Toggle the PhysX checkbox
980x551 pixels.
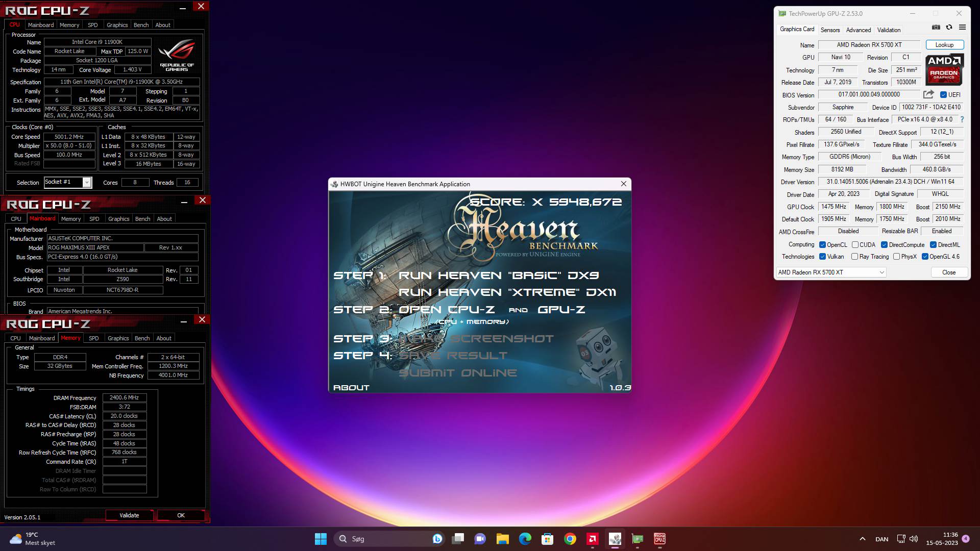896,257
